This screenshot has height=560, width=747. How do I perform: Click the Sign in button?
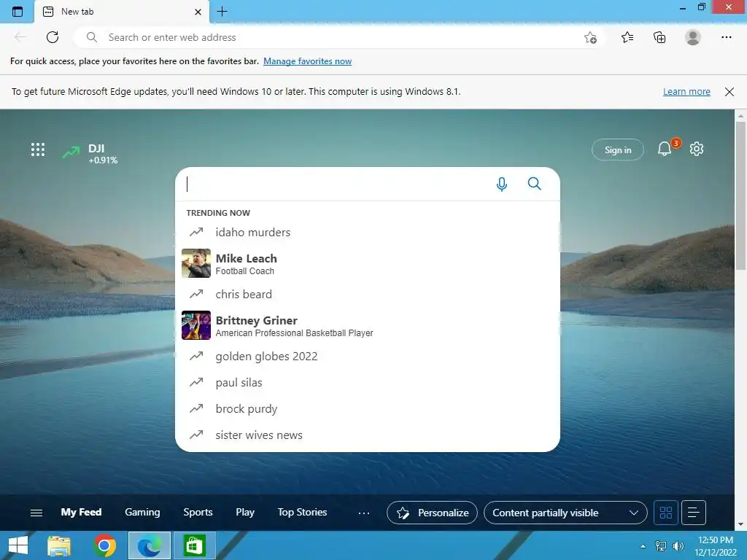[x=617, y=149]
